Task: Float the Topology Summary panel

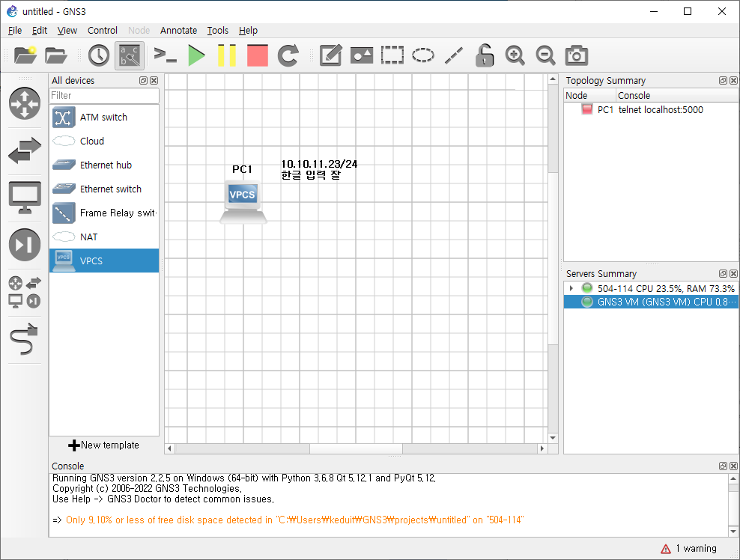Action: point(723,81)
